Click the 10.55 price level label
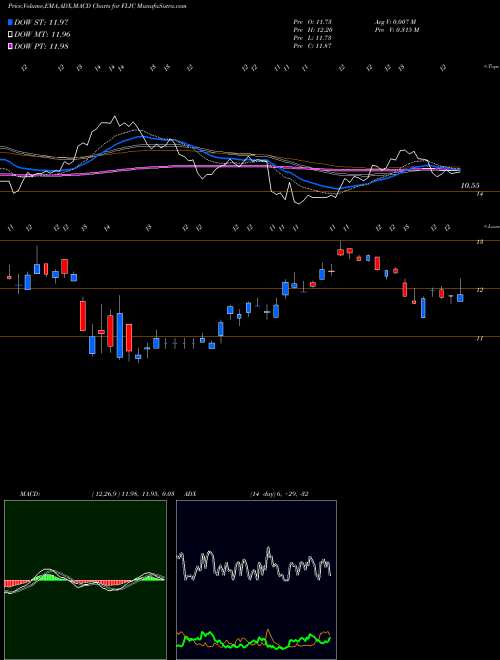500x660 pixels. pos(470,186)
